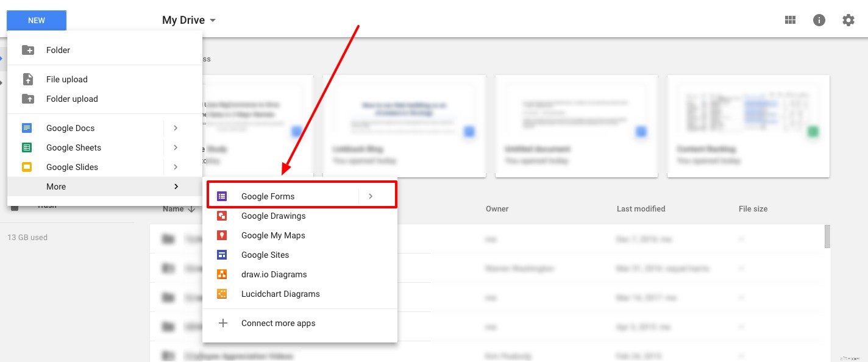Select draw.io Diagrams
Viewport: 868px width, 362px height.
click(x=274, y=274)
